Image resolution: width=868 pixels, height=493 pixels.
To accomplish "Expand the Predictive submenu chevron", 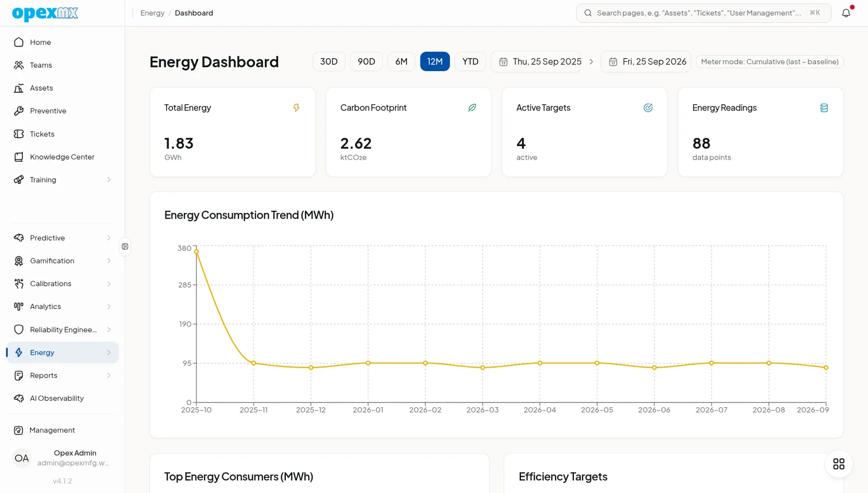I will pyautogui.click(x=108, y=238).
